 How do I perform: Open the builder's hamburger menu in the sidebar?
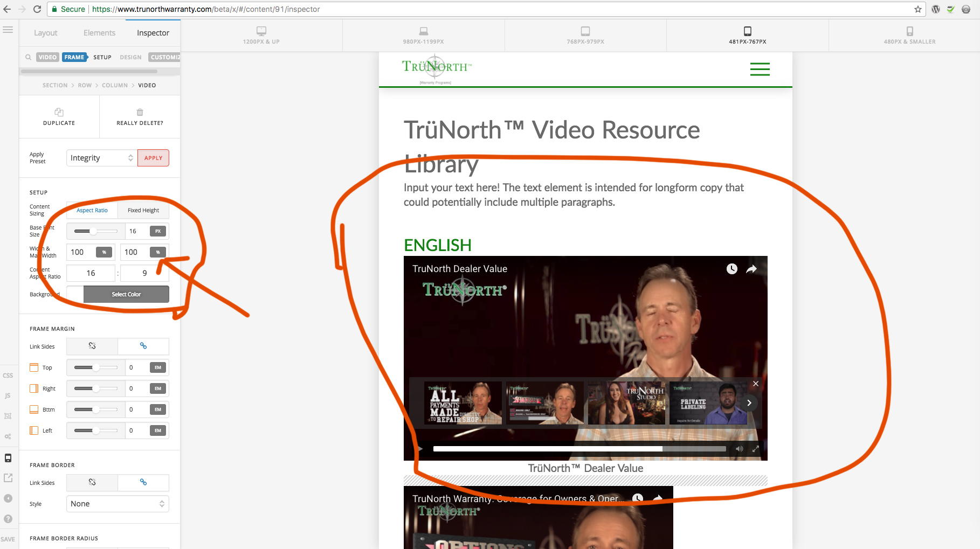(x=8, y=30)
